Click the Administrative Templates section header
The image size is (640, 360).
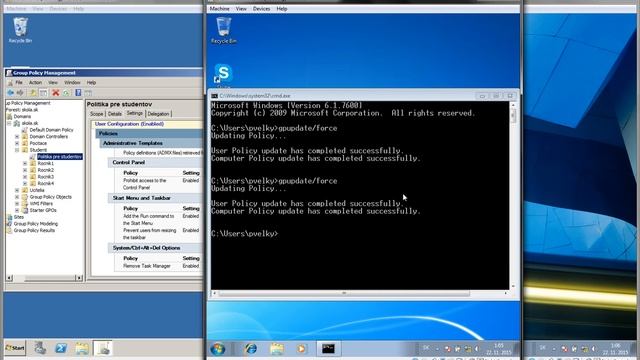pos(133,143)
